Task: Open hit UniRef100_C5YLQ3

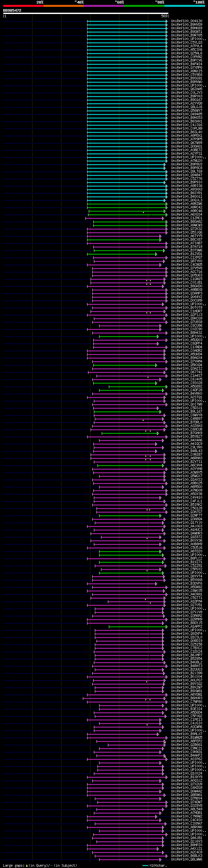Action: (x=187, y=43)
